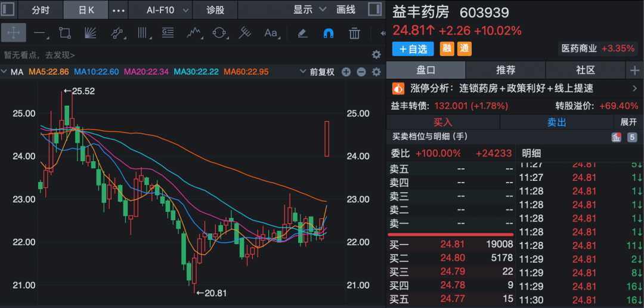Toggle the blue magnet snap mode
644x308 pixels.
[x=329, y=33]
